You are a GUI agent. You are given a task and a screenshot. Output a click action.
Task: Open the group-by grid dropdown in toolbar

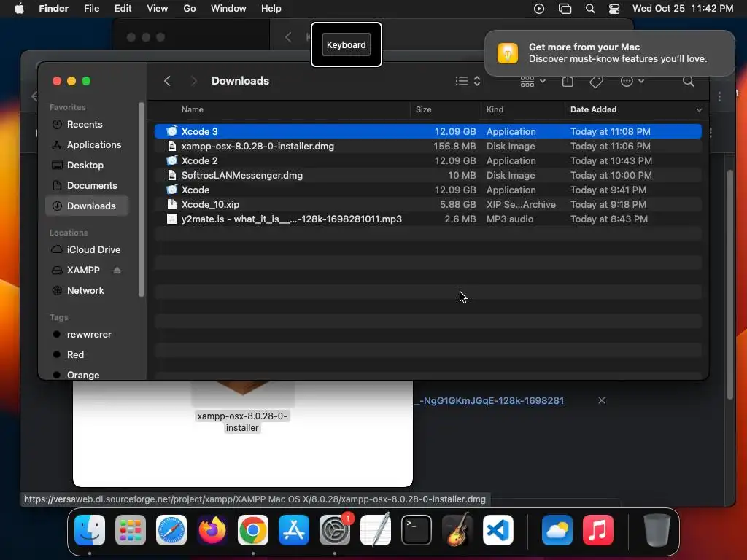click(533, 82)
